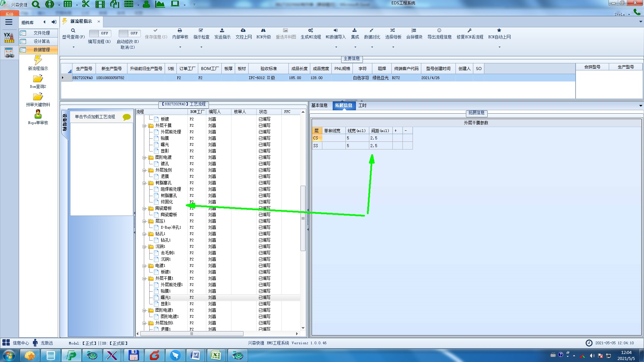This screenshot has width=644, height=362.
Task: Click the green copy documents icon
Action: (x=115, y=4)
